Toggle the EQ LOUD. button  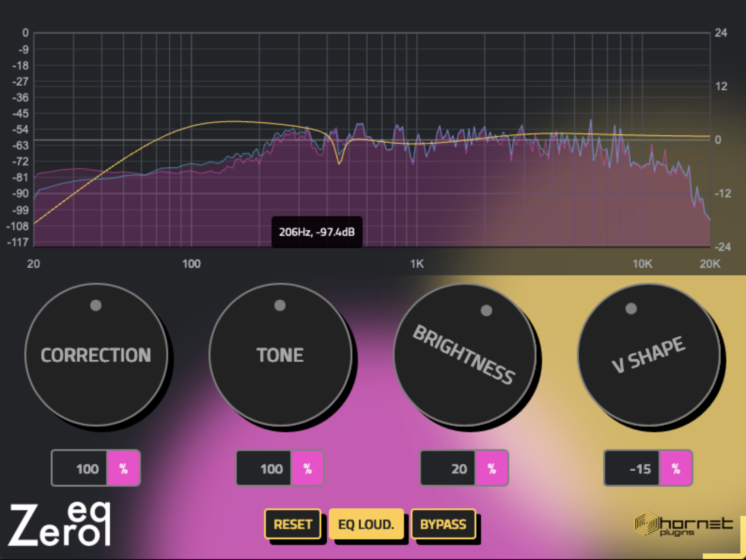366,524
